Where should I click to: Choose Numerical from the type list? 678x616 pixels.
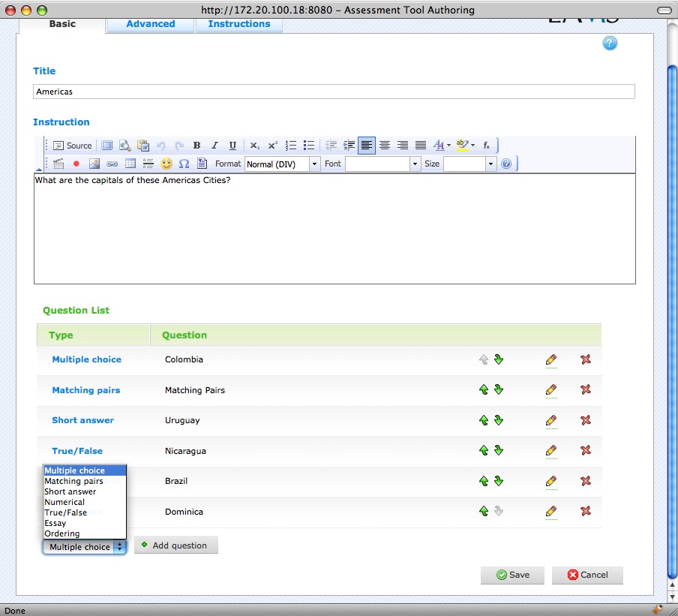point(85,502)
